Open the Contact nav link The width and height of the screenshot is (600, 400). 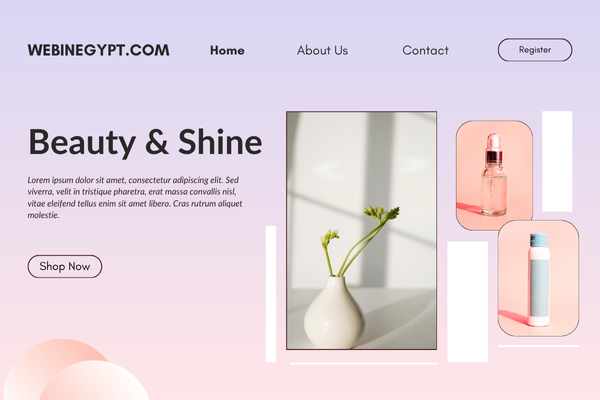tap(425, 50)
